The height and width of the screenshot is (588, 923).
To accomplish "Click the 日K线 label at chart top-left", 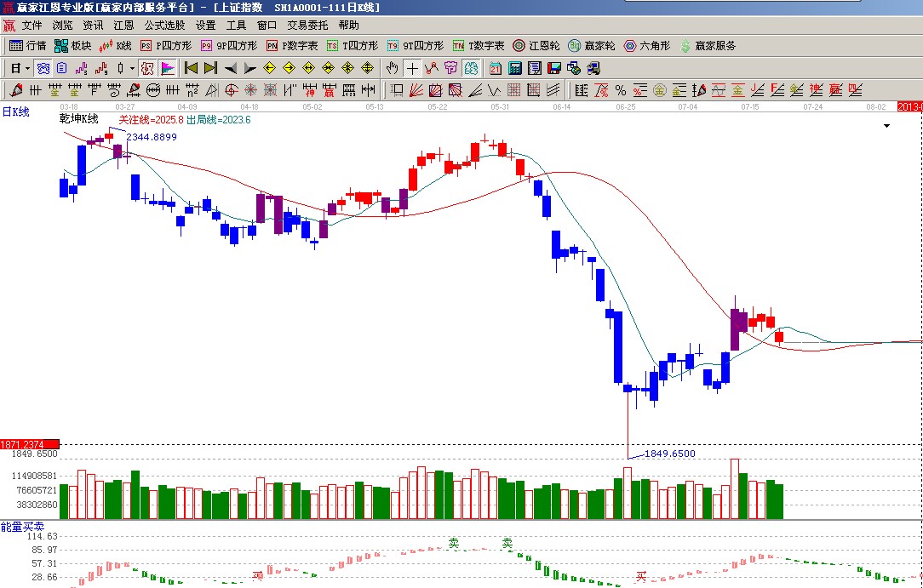I will [x=15, y=111].
